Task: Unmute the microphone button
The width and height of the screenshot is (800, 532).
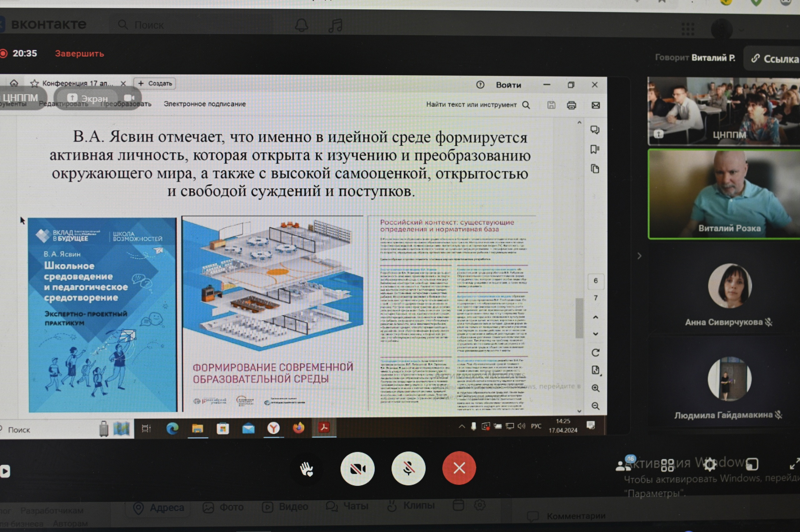Action: 408,468
